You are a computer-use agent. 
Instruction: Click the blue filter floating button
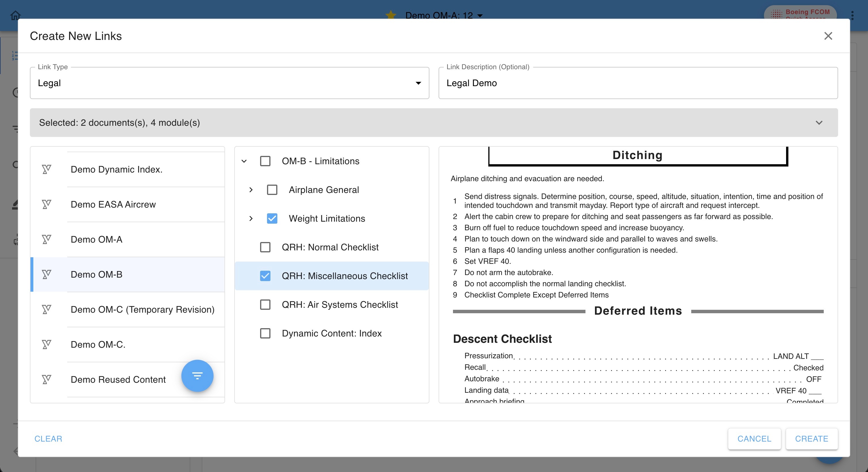pyautogui.click(x=197, y=375)
